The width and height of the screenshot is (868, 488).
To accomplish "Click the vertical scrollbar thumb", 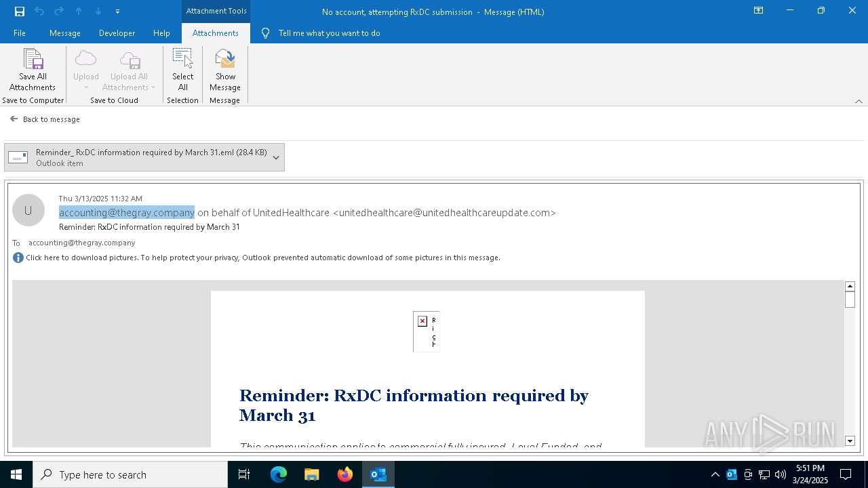I will (x=850, y=300).
